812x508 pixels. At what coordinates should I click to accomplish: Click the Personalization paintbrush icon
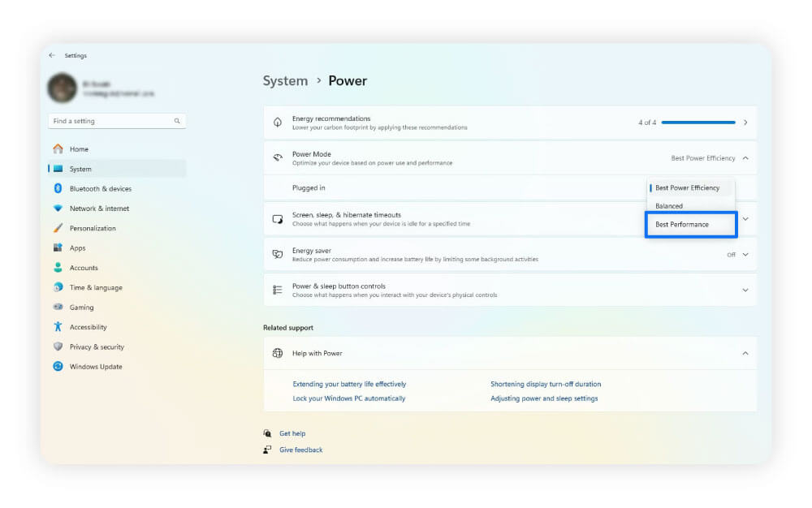(x=58, y=228)
